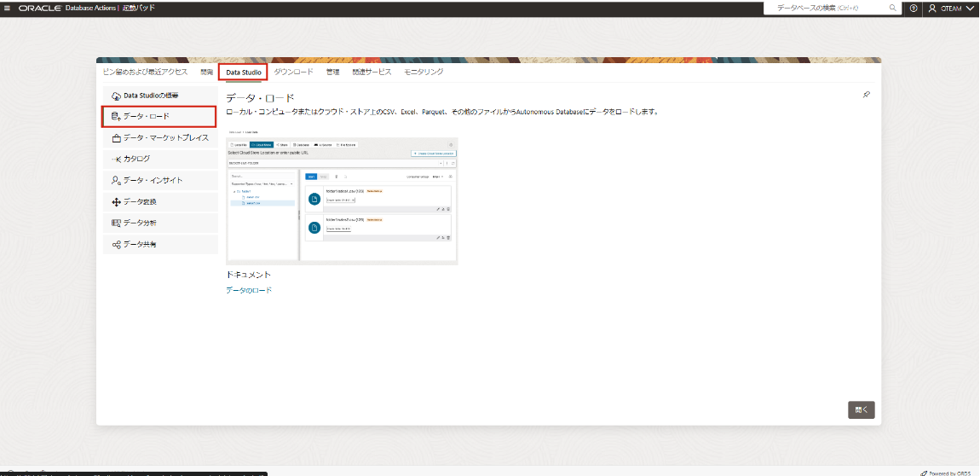This screenshot has height=476, width=980.
Task: Click the データ・ロード heading text
Action: (x=260, y=98)
